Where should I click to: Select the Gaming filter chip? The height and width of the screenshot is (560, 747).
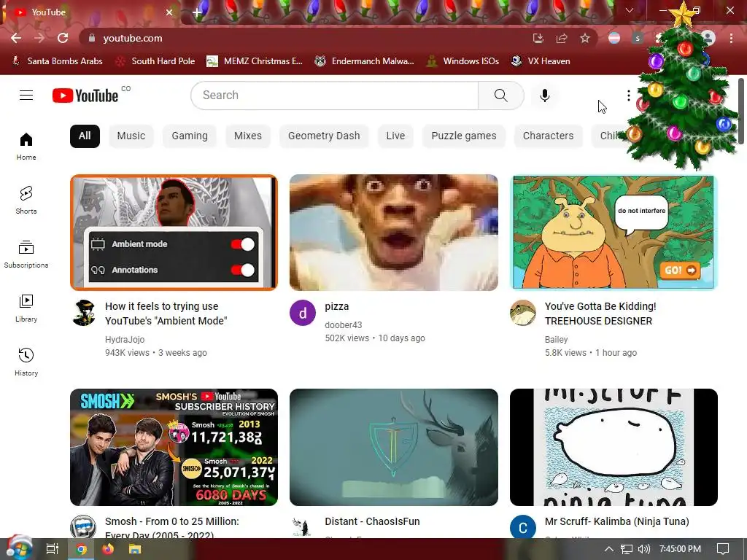(190, 136)
